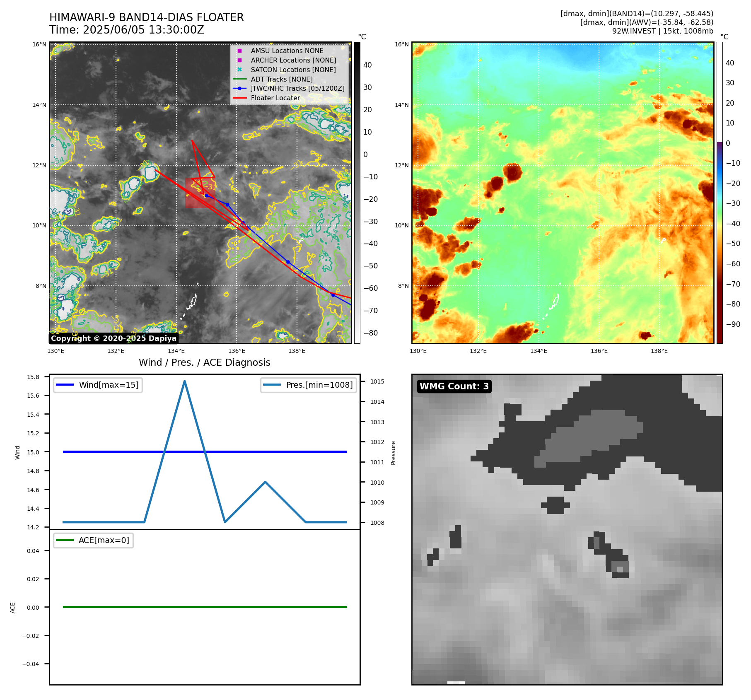751x700 pixels.
Task: Click the red shaded floater box on map
Action: click(x=200, y=193)
